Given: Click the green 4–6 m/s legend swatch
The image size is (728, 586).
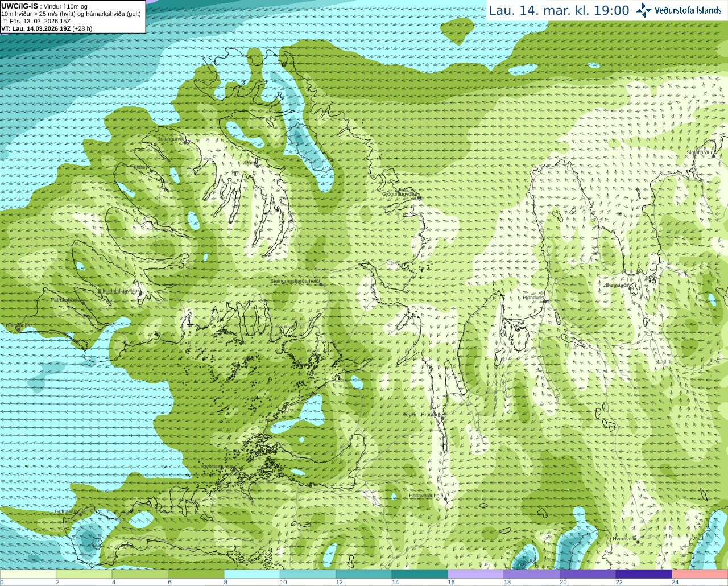Looking at the screenshot, I should click(140, 574).
